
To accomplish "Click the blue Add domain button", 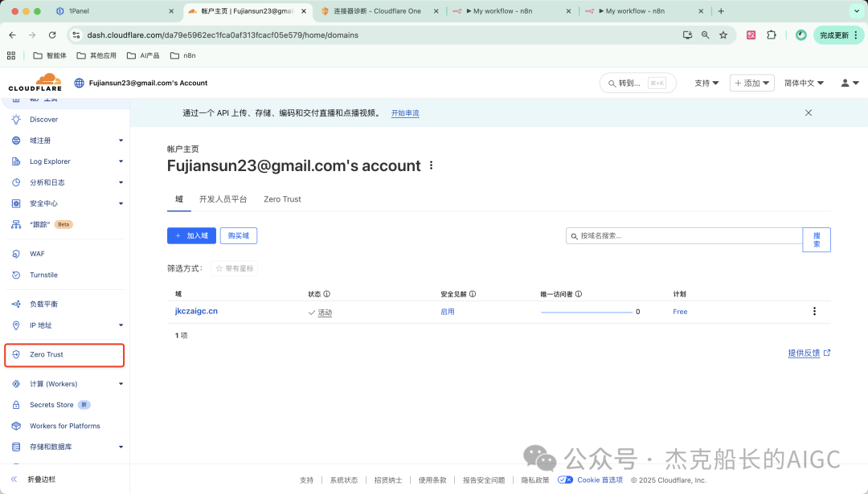I will 191,235.
